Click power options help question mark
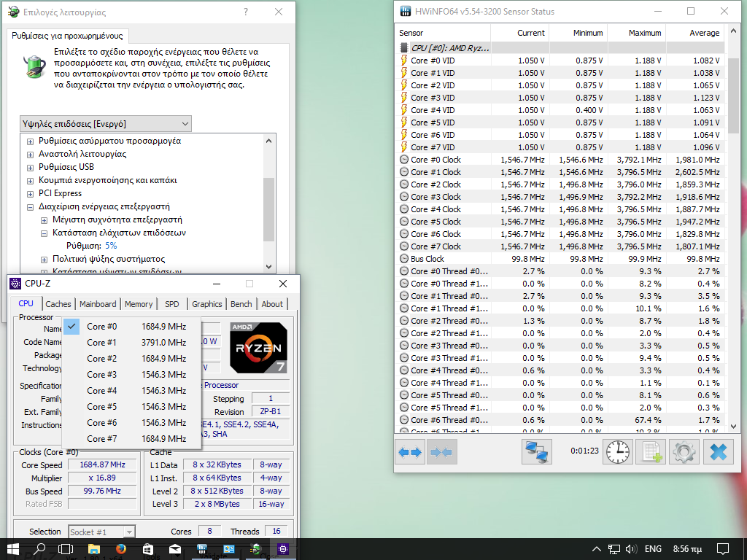The height and width of the screenshot is (560, 747). [246, 12]
